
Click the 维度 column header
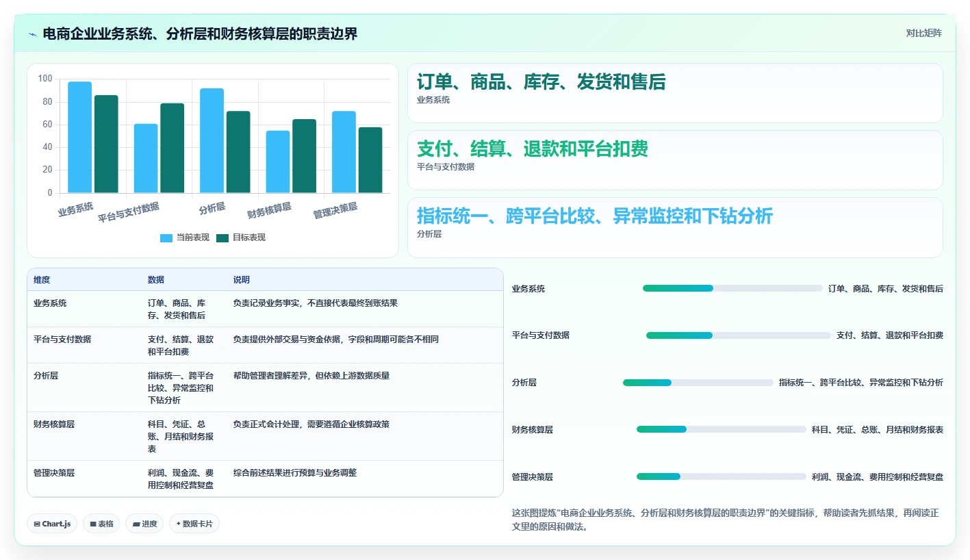(42, 280)
